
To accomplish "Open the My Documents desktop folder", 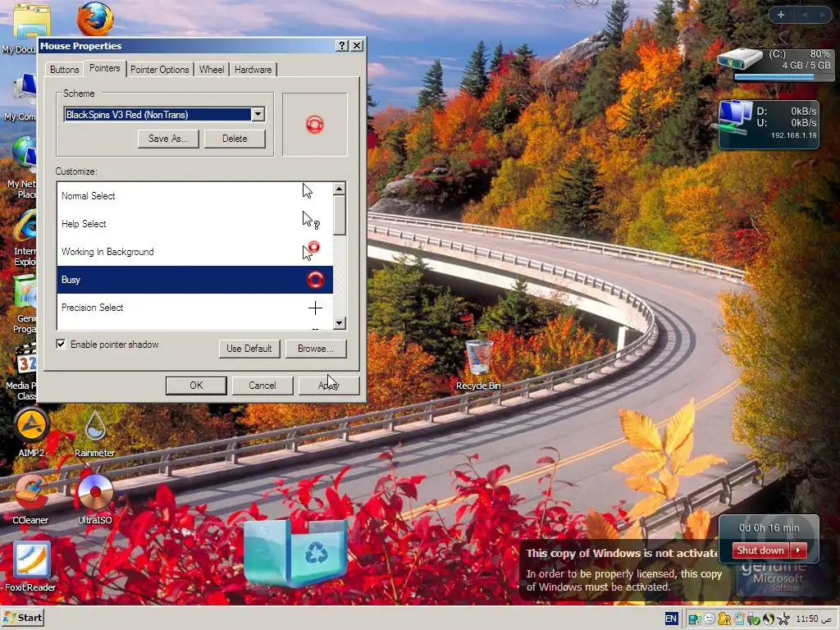I will click(27, 30).
